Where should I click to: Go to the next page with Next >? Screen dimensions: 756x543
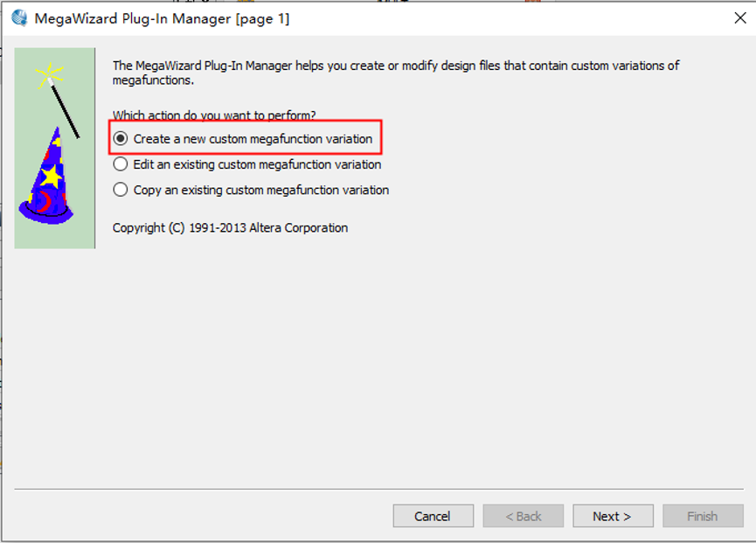(x=612, y=516)
